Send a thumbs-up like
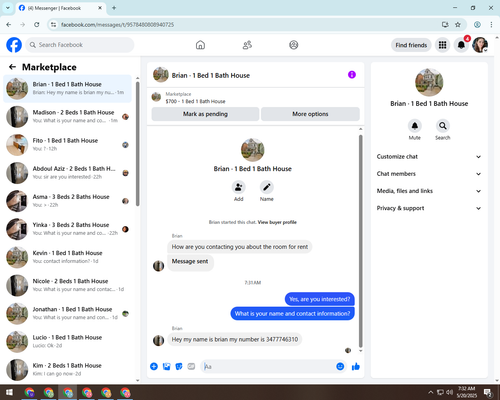Image resolution: width=500 pixels, height=400 pixels. 356,367
